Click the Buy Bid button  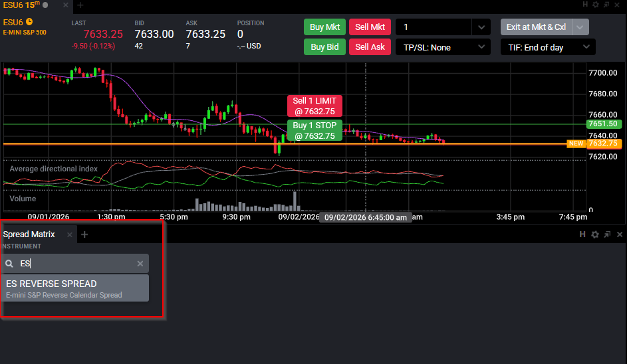coord(324,47)
